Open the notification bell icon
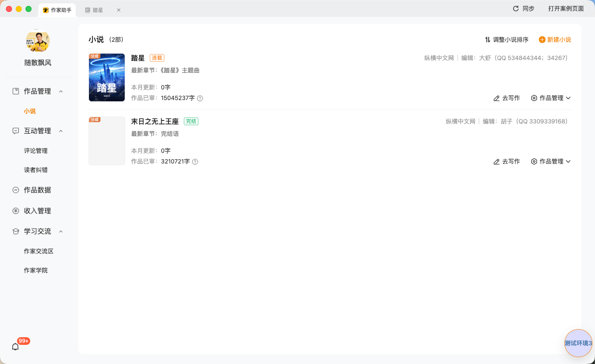595x364 pixels. (15, 347)
